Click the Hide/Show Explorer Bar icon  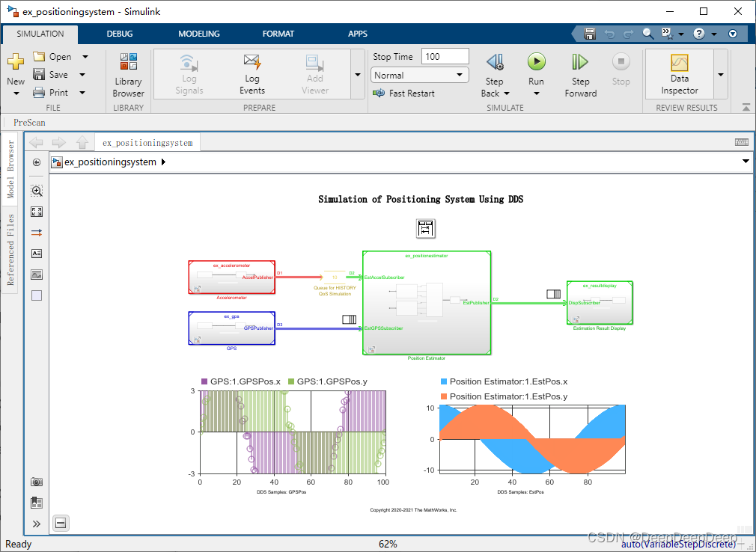(37, 162)
